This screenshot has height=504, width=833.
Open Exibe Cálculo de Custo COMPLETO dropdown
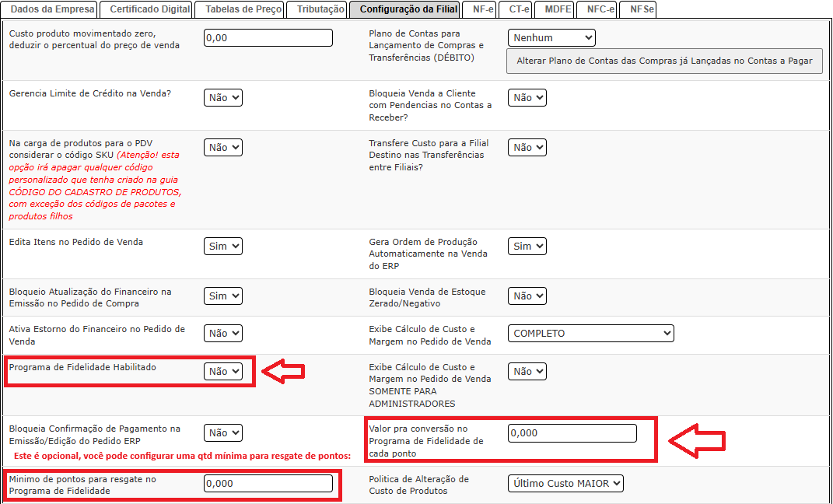tap(591, 334)
